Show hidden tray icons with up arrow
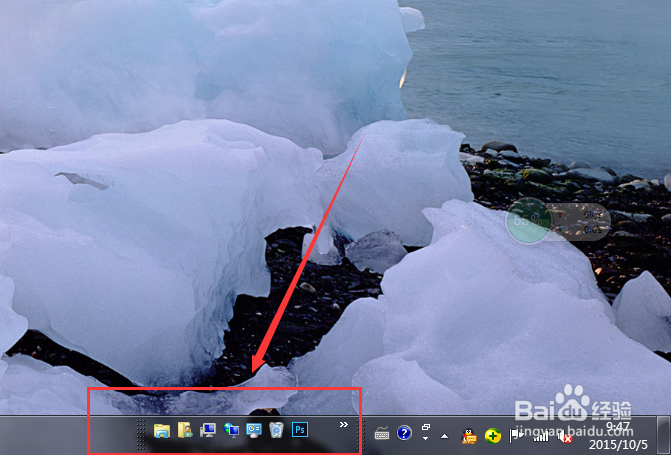The width and height of the screenshot is (671, 455). coord(445,436)
